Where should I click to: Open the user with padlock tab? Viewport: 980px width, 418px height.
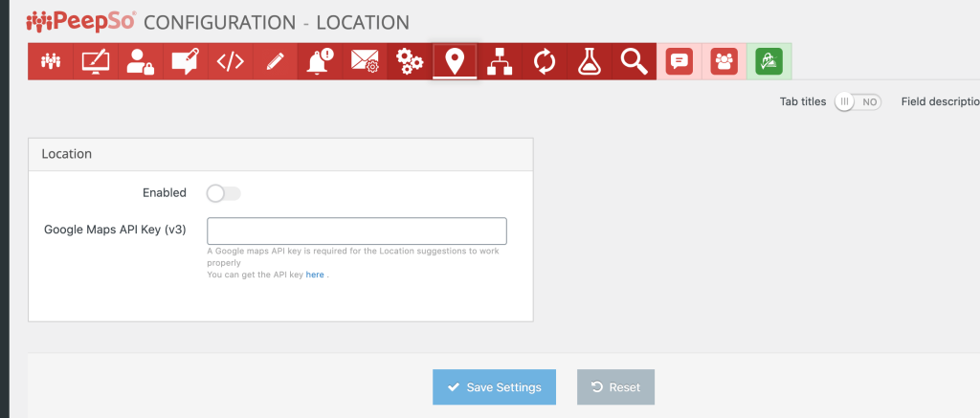pos(141,61)
